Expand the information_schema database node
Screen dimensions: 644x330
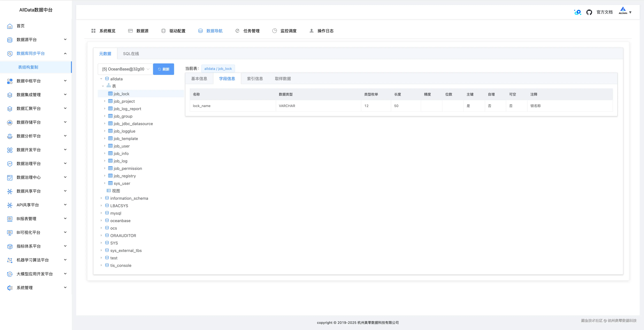pyautogui.click(x=101, y=198)
